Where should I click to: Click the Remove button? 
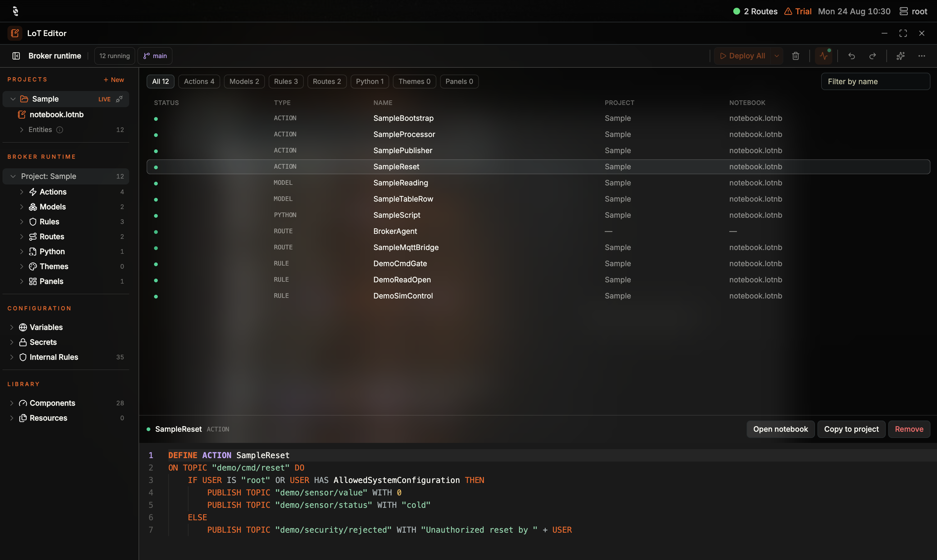[x=909, y=429]
